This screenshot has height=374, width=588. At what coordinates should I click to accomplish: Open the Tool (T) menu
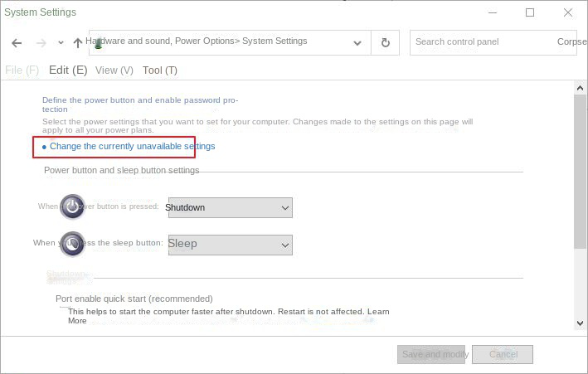pos(160,70)
